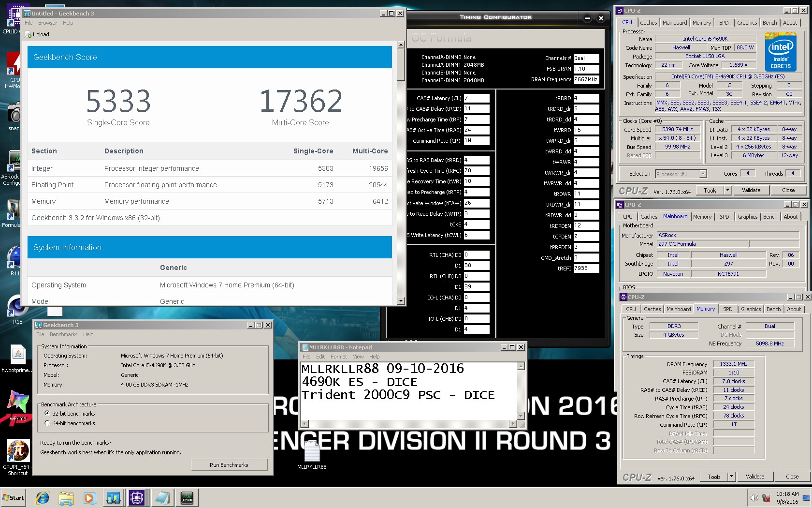Click tRFC field showing 78
Viewport: 812px width, 508px height.
(x=477, y=171)
